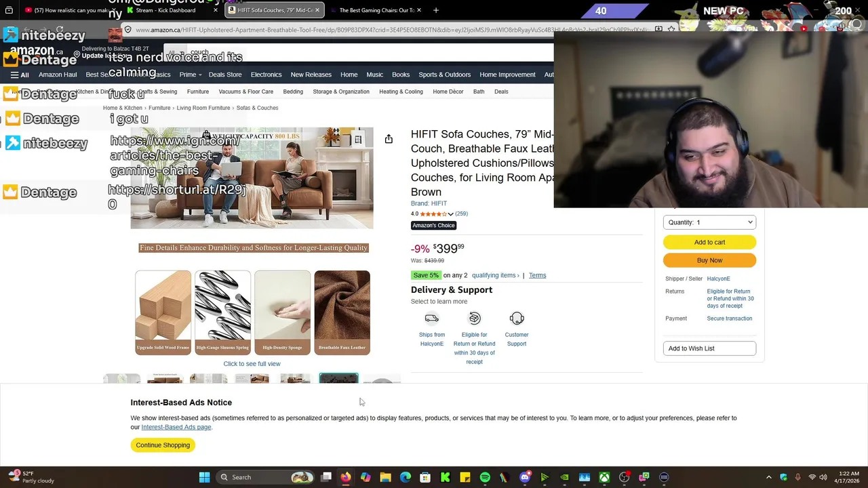
Task: Show hidden system tray icons chevron
Action: pyautogui.click(x=768, y=477)
